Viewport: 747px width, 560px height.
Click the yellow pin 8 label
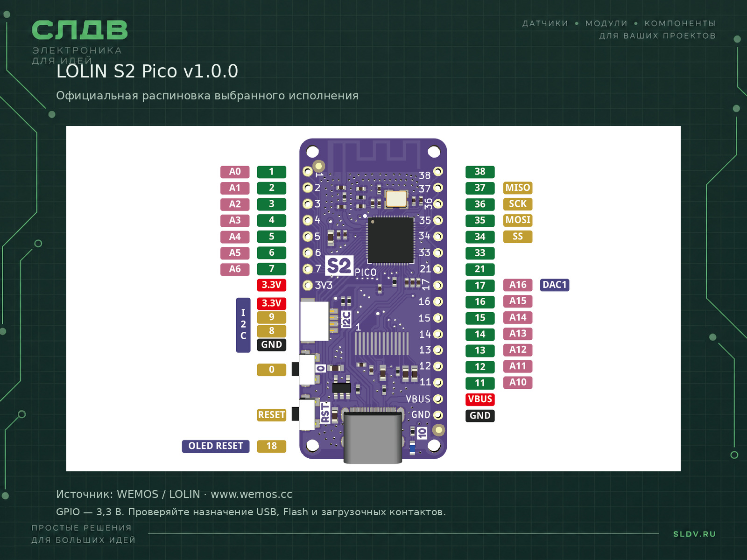pos(271,331)
